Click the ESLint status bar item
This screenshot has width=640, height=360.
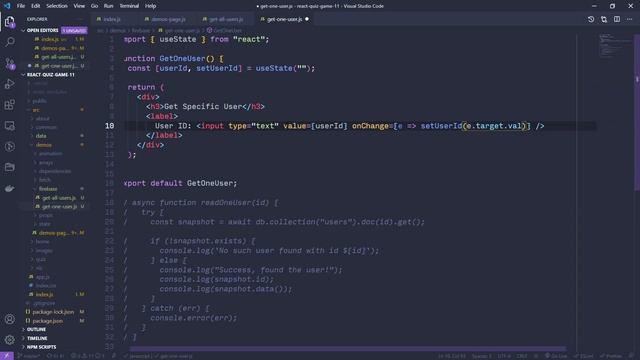584,356
